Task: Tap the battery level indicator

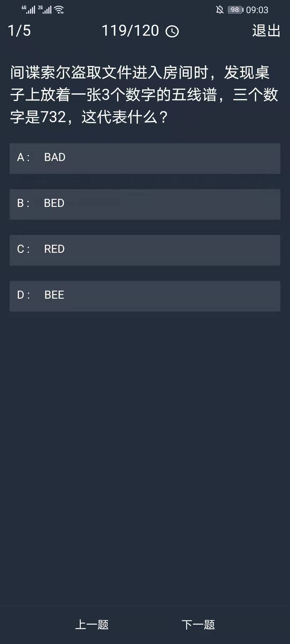Action: pyautogui.click(x=235, y=10)
